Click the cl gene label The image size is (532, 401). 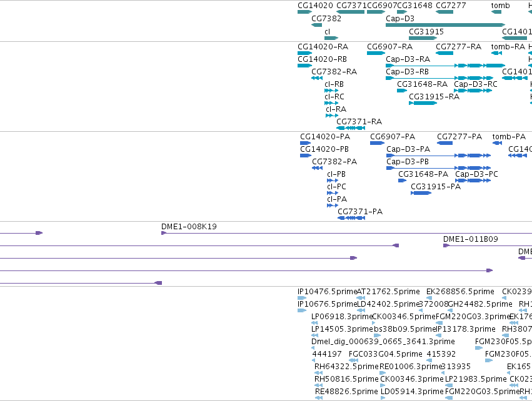coord(327,31)
